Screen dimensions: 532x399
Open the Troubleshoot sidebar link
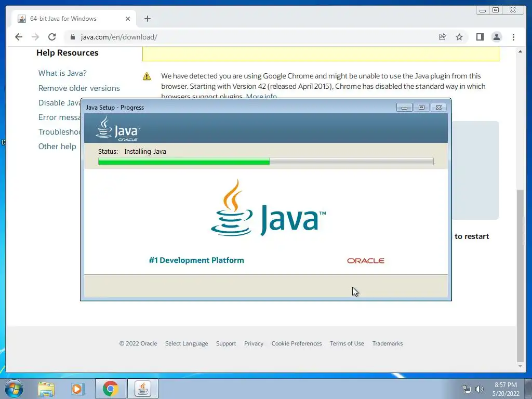(59, 132)
